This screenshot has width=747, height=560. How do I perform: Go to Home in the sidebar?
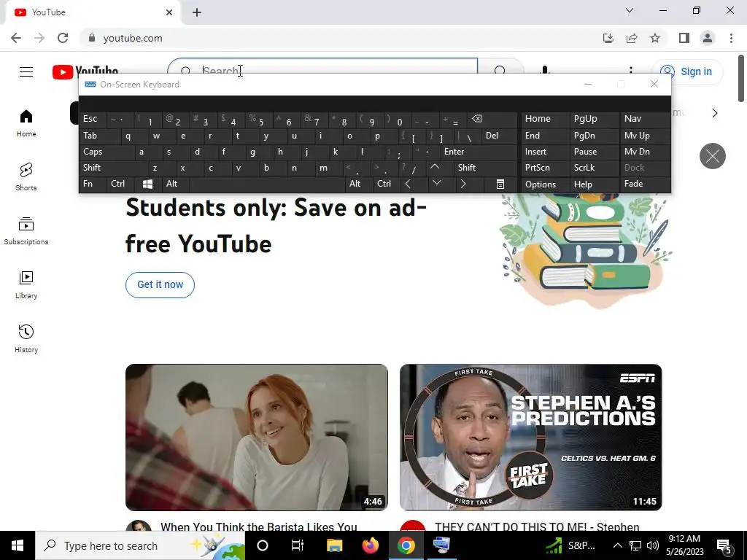[x=26, y=123]
